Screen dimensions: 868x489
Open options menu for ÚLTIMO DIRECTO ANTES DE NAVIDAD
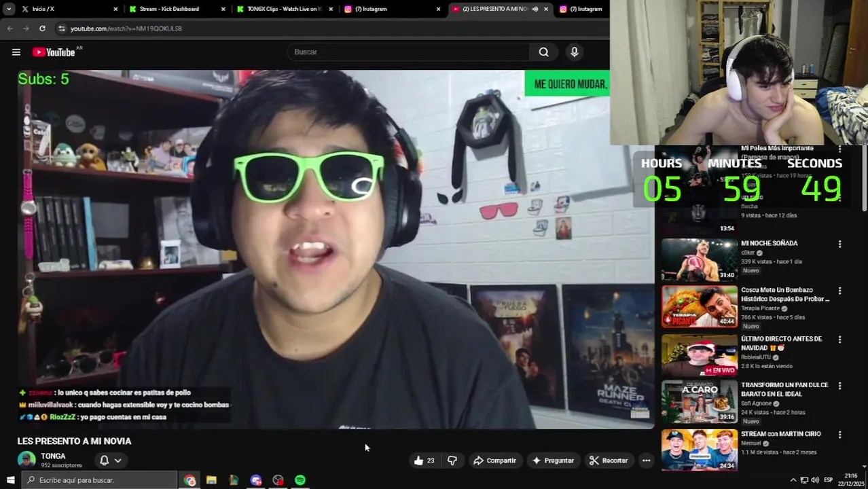pyautogui.click(x=839, y=340)
